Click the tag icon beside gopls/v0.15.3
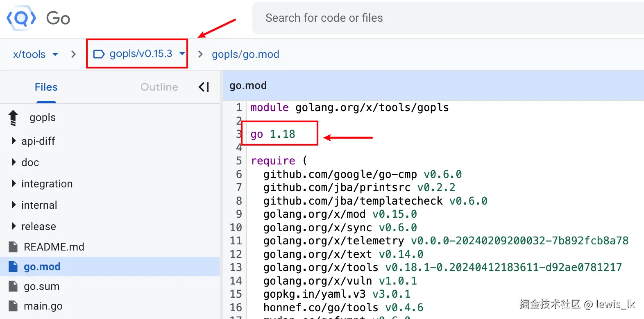Screen dimensions: 644x319 (99, 54)
